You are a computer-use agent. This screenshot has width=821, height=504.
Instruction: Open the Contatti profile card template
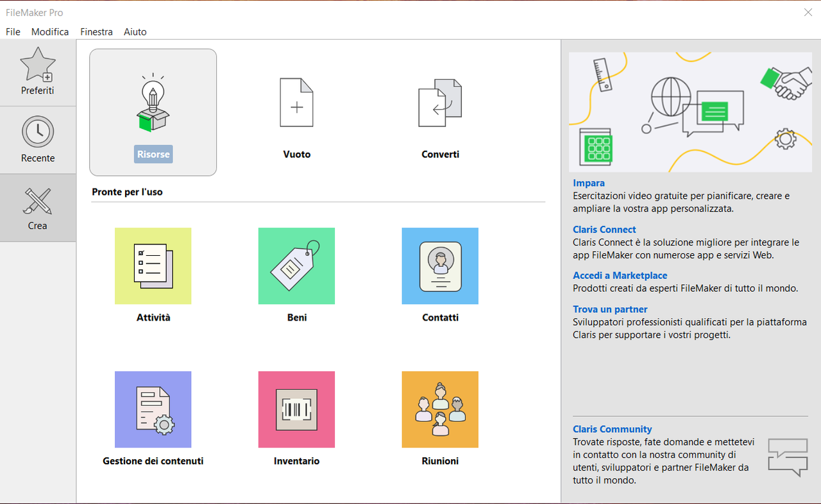(440, 265)
